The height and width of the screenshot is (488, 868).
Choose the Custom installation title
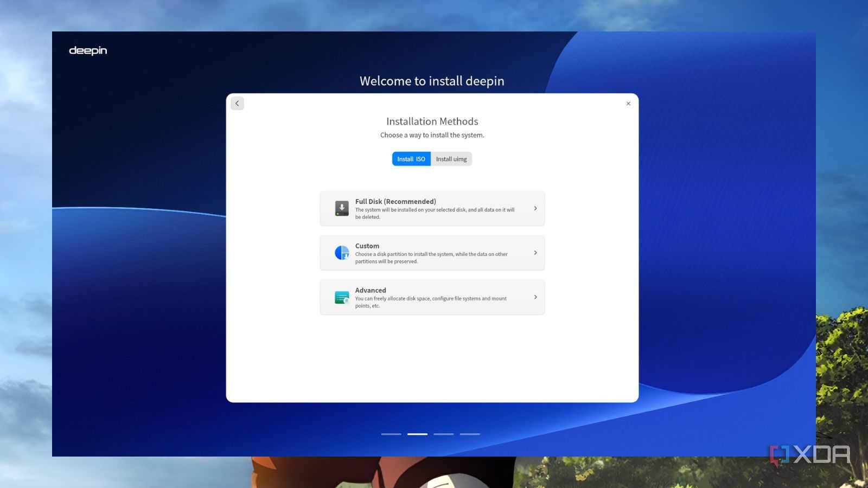pos(367,246)
